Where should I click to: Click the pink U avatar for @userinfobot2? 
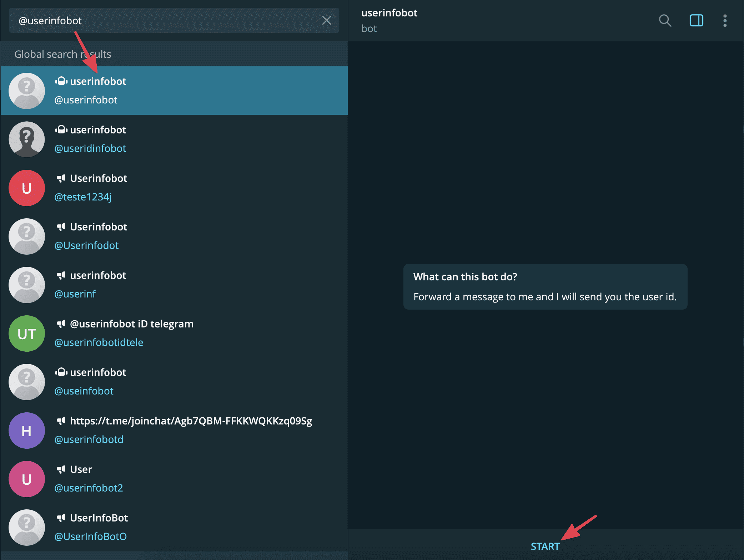tap(26, 479)
